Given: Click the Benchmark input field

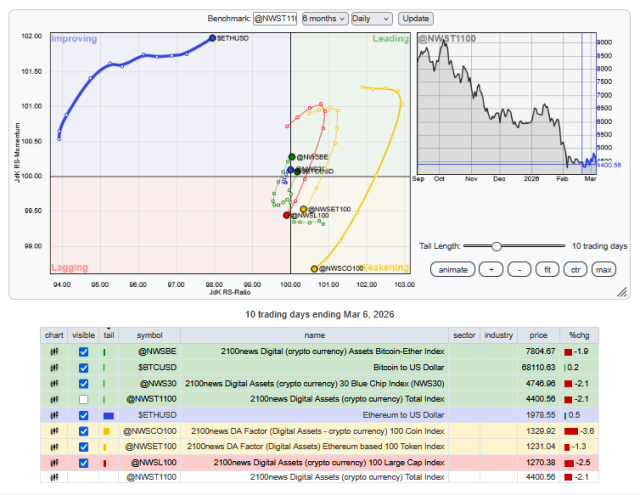Looking at the screenshot, I should pos(274,19).
